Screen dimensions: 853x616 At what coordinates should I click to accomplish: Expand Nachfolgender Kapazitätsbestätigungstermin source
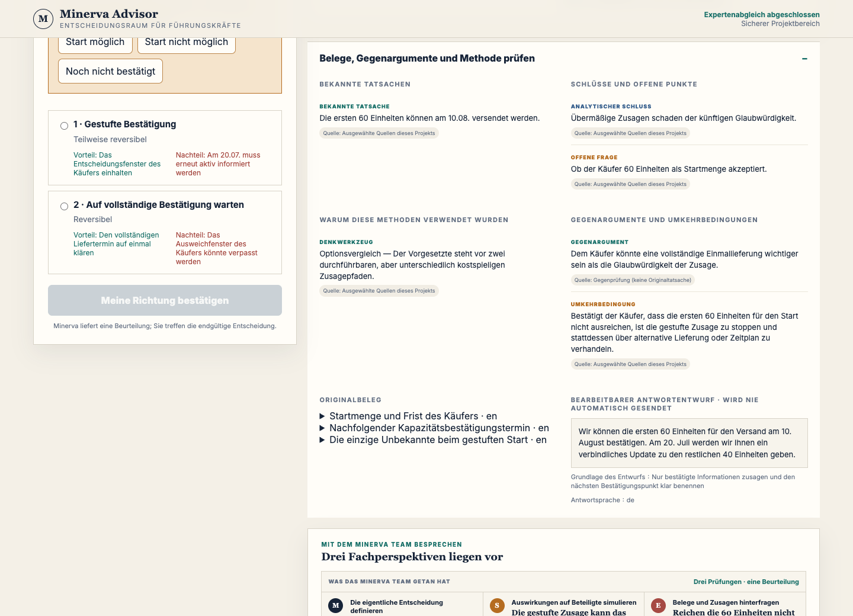(434, 428)
